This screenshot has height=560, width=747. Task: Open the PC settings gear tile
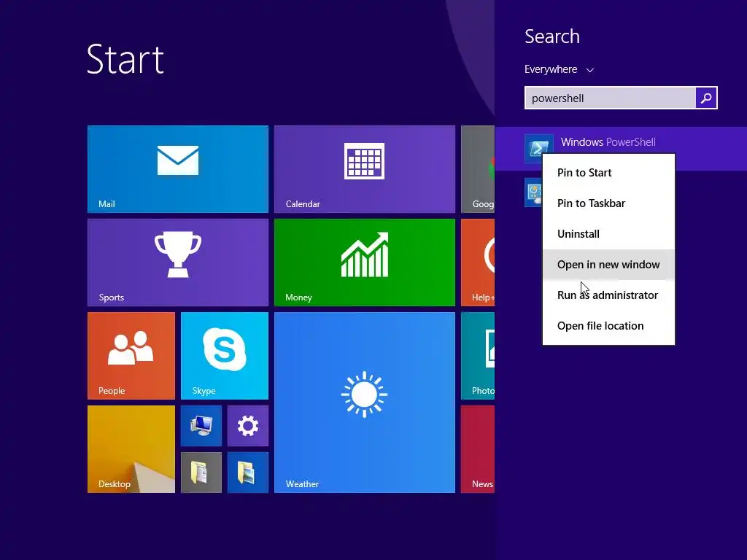pos(248,426)
